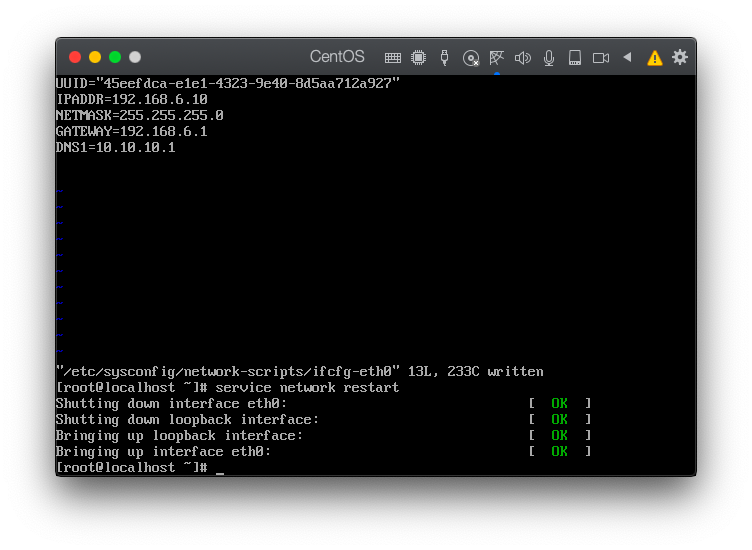
Task: Click the GATEWAY=192.168.6.1 line
Action: pyautogui.click(x=131, y=131)
